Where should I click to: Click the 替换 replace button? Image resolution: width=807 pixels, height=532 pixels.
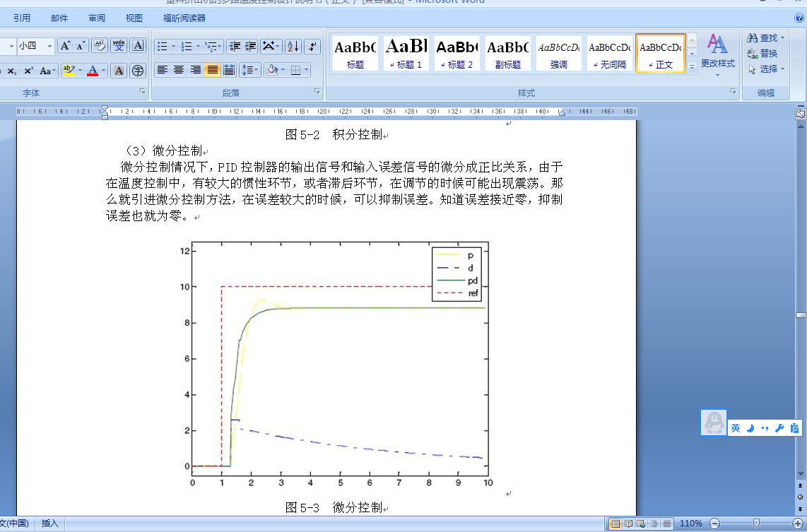tap(762, 54)
